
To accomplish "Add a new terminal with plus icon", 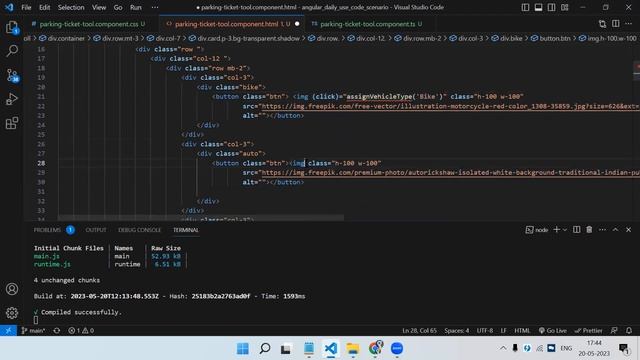I will coord(556,230).
